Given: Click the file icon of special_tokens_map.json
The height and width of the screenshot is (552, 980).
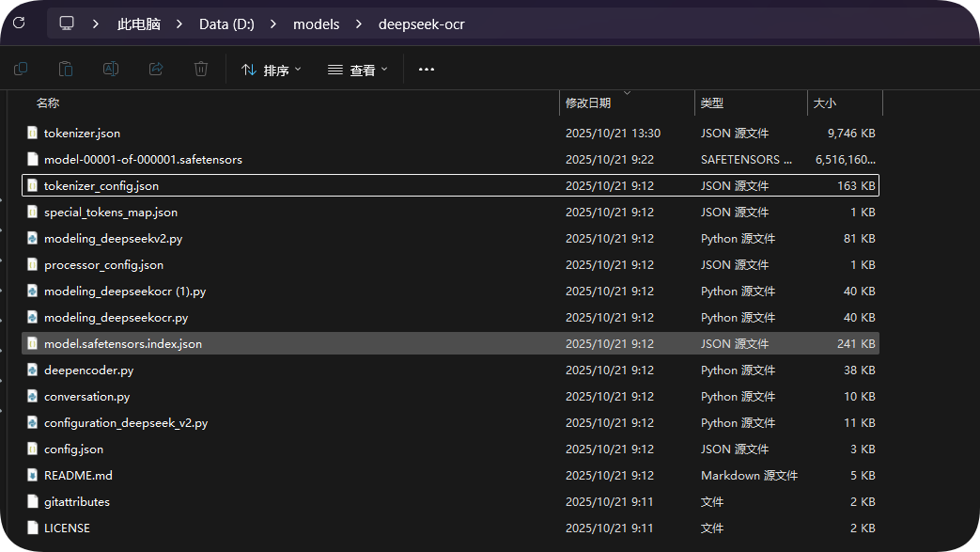Looking at the screenshot, I should 33,212.
